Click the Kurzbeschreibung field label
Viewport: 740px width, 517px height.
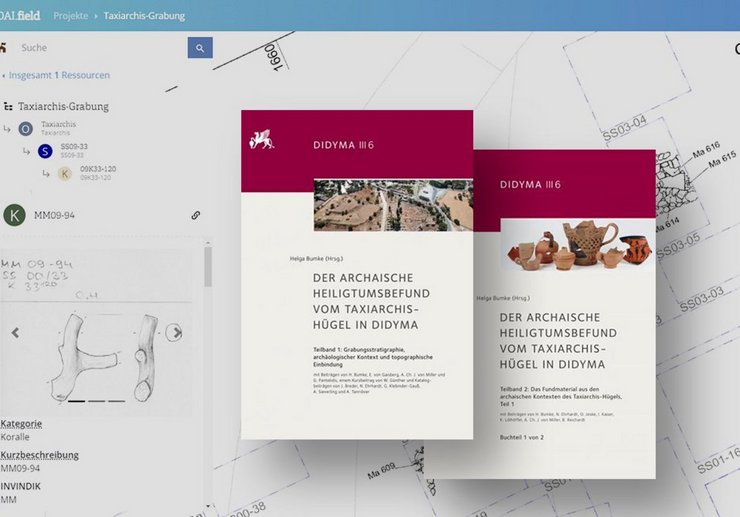pos(40,455)
